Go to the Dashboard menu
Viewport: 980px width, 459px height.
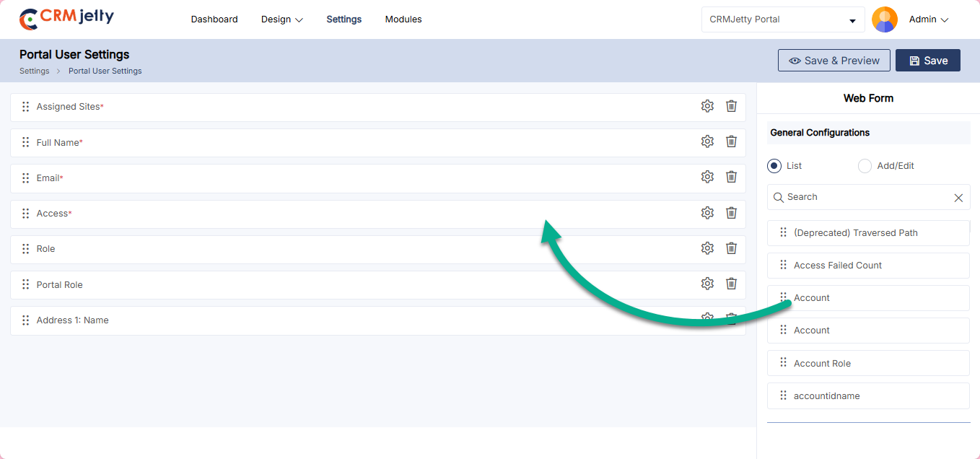pyautogui.click(x=214, y=19)
